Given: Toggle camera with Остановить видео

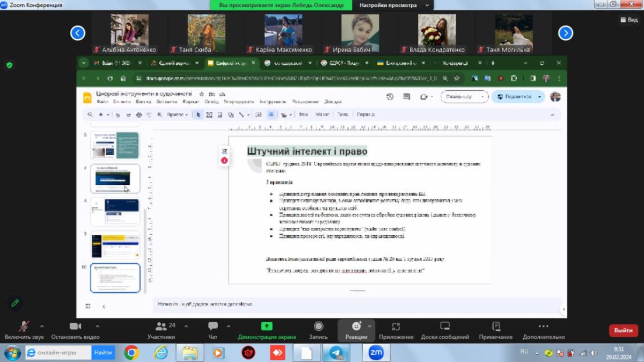Looking at the screenshot, I should tap(75, 327).
